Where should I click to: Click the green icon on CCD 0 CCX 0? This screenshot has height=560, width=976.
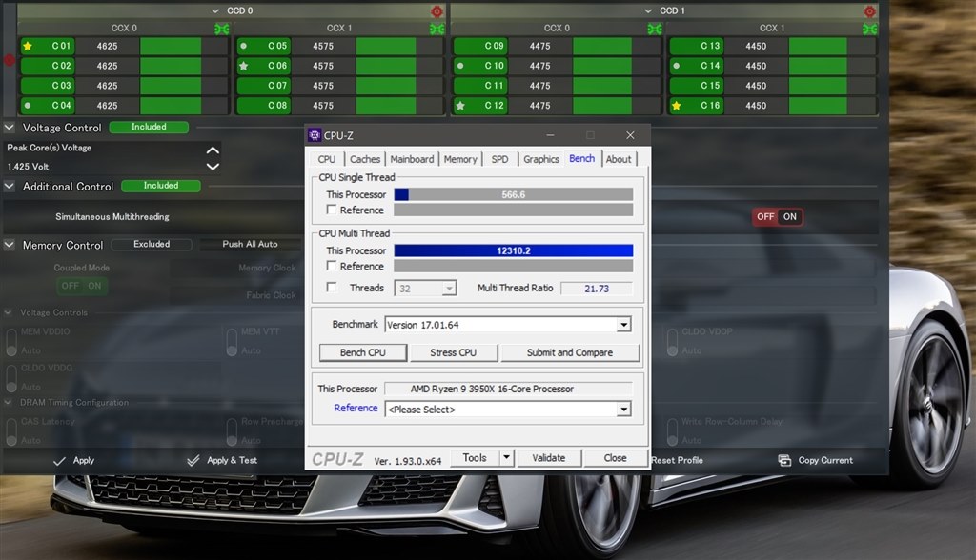(221, 29)
